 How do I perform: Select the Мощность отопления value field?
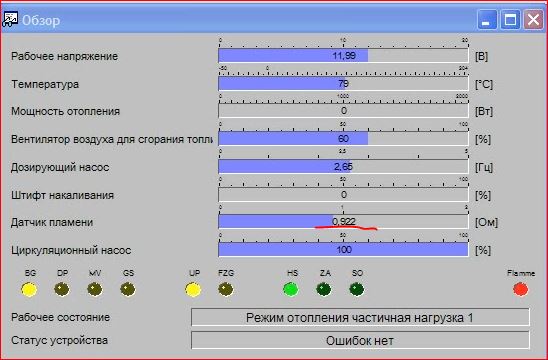tap(343, 111)
